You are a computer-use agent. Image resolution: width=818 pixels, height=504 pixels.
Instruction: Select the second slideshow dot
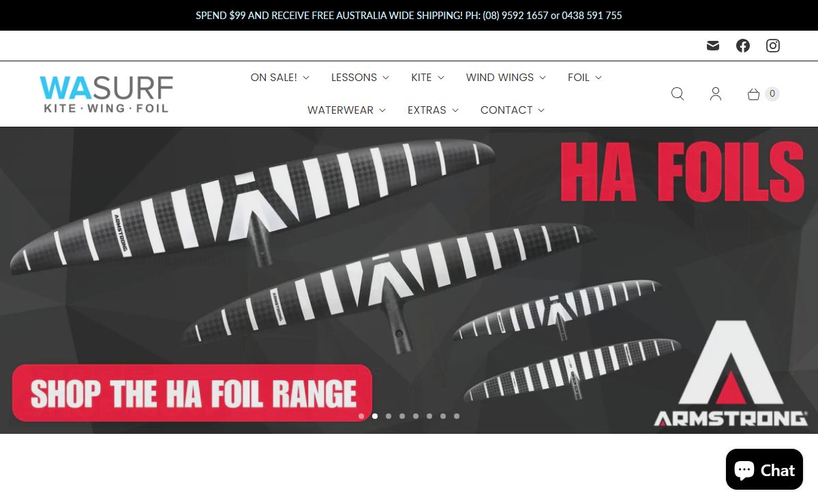click(x=375, y=416)
